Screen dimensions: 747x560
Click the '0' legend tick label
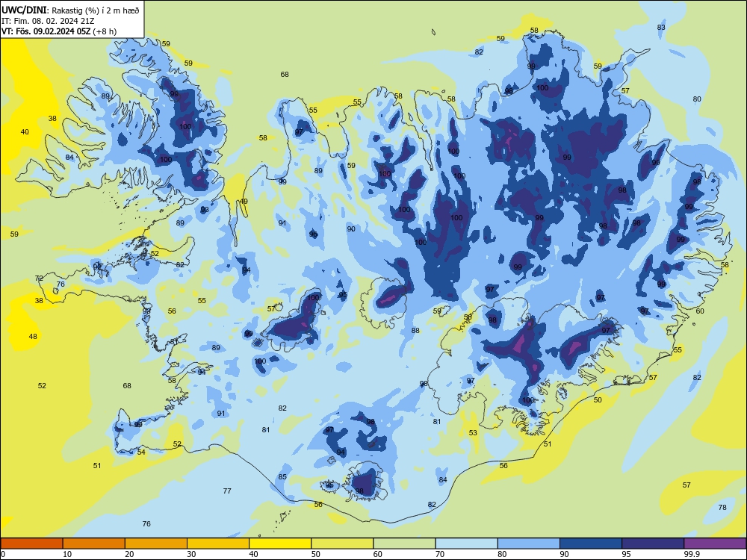point(3,554)
